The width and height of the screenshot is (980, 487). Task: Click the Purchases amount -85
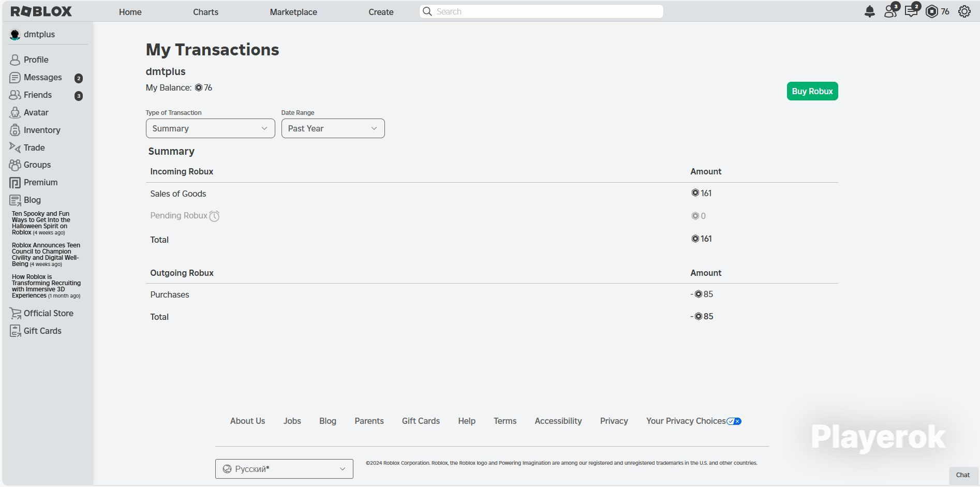coord(702,294)
